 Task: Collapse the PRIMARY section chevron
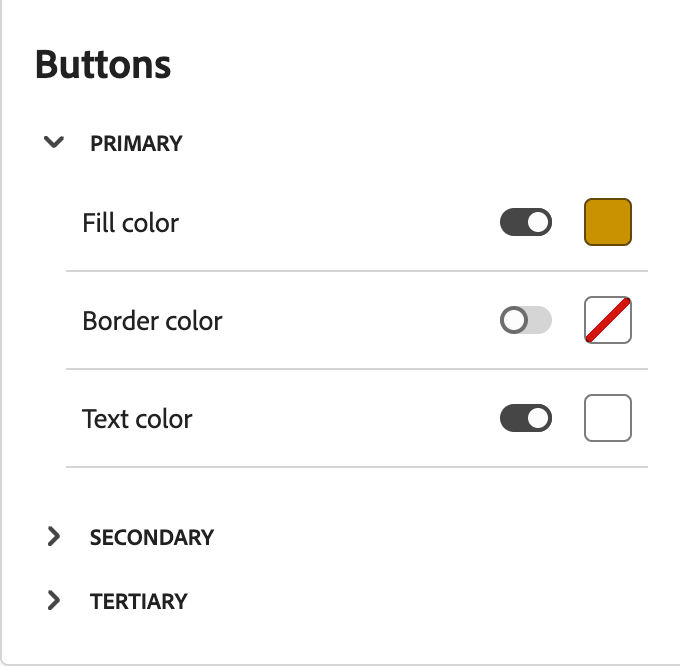[x=54, y=143]
